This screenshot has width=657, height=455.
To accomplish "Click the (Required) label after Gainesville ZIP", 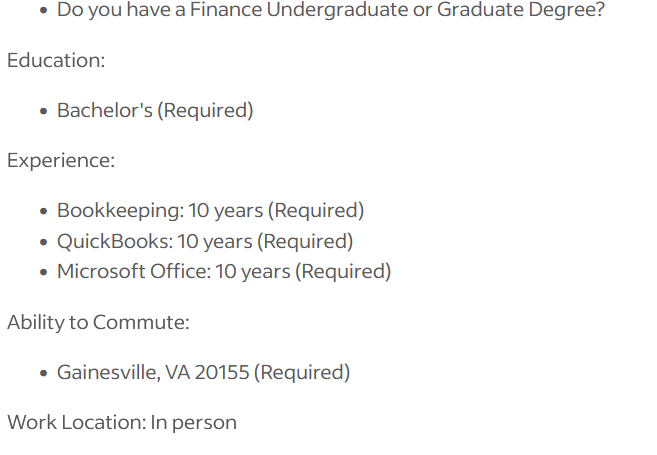I will tap(302, 372).
